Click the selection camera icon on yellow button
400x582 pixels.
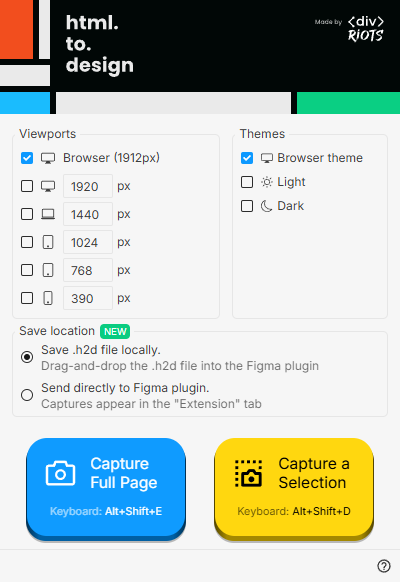click(248, 473)
